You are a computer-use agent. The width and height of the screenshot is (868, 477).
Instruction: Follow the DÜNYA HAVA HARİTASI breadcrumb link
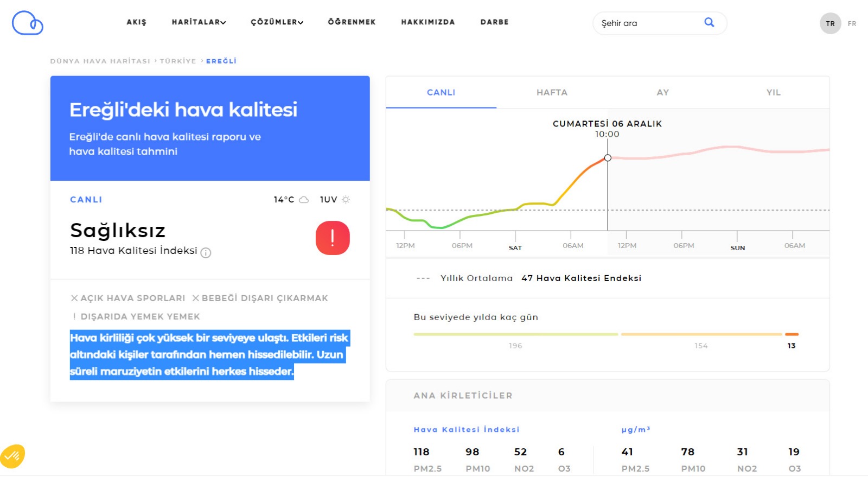click(x=100, y=61)
